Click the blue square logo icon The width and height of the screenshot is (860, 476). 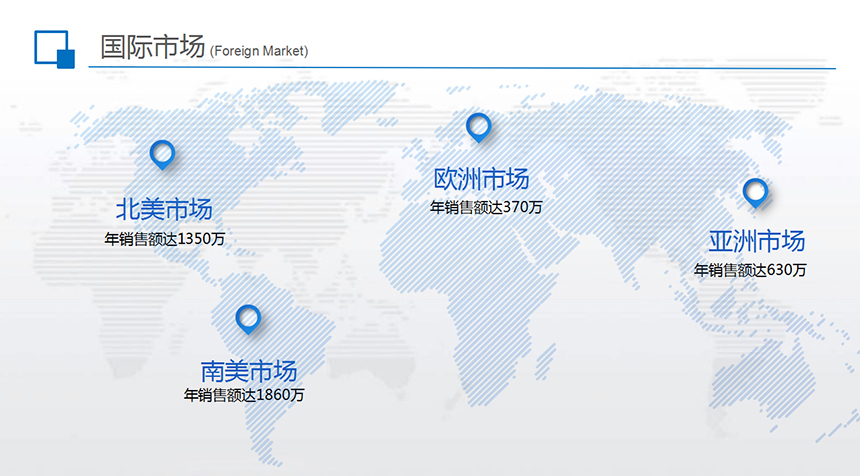click(54, 49)
